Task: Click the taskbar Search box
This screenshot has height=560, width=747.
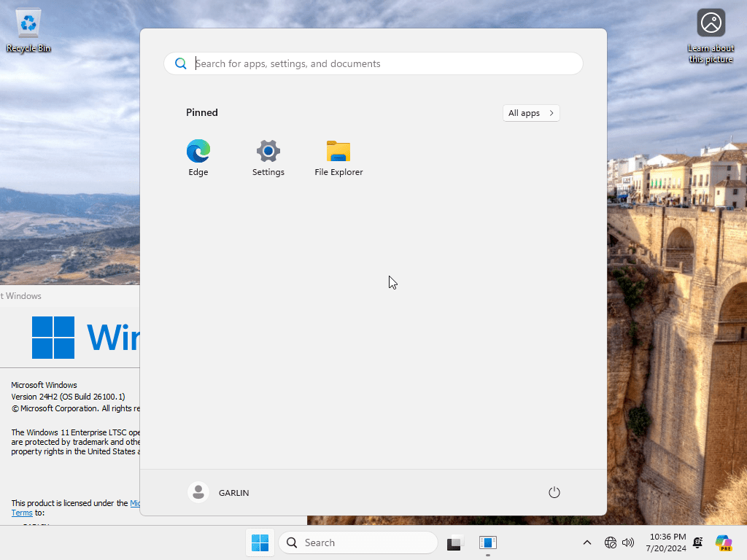Action: pos(358,542)
